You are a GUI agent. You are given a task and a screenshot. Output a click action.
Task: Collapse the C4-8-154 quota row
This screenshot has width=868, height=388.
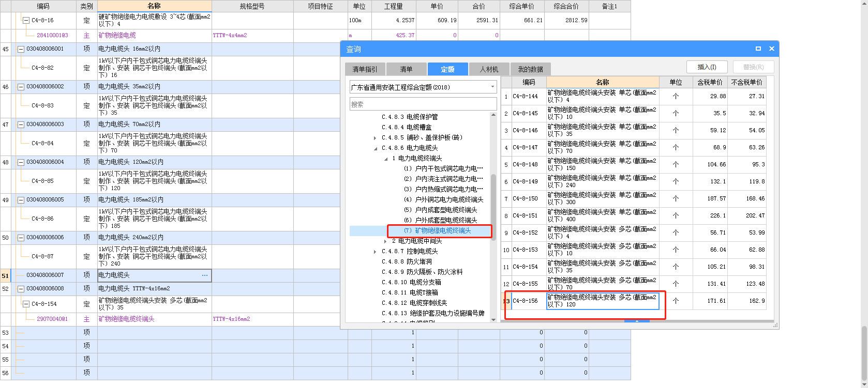click(26, 304)
